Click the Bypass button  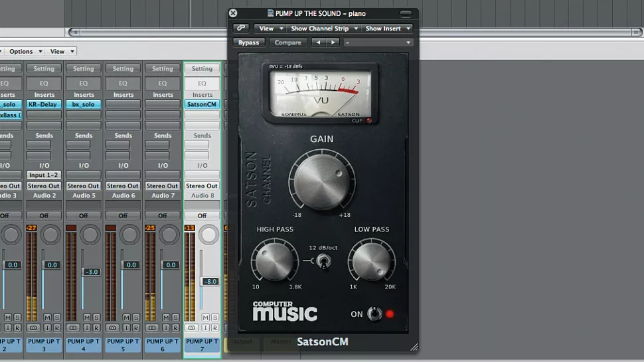pyautogui.click(x=249, y=42)
